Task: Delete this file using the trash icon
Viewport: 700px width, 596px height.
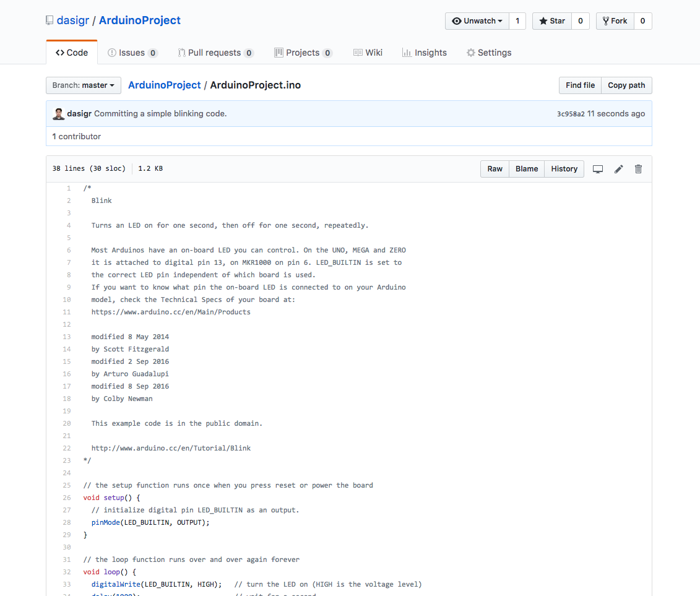Action: click(638, 169)
